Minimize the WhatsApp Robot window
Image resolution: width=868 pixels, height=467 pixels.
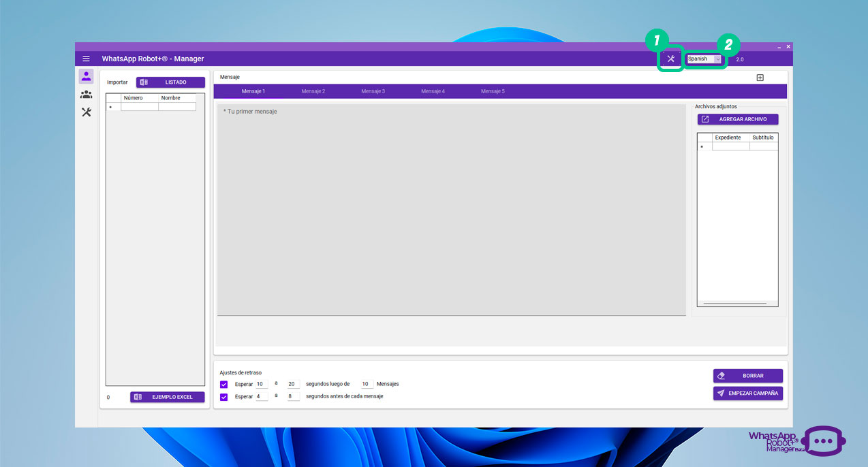[778, 47]
